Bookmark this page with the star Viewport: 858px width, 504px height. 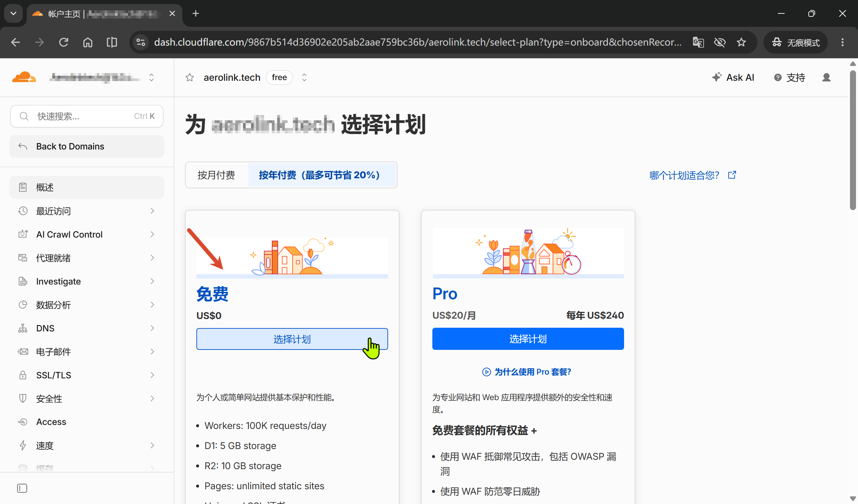point(741,42)
